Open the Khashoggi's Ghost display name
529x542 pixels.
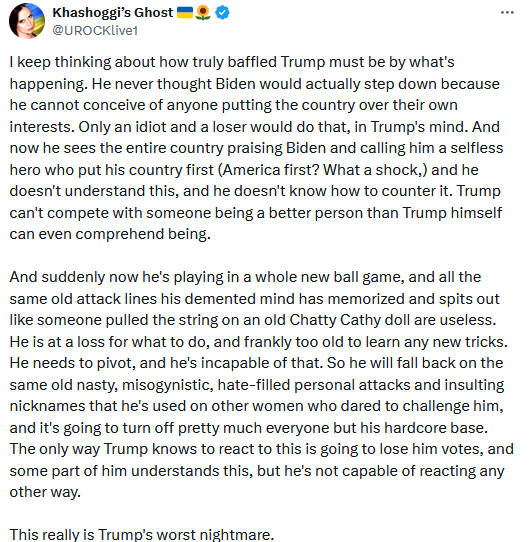[x=112, y=13]
